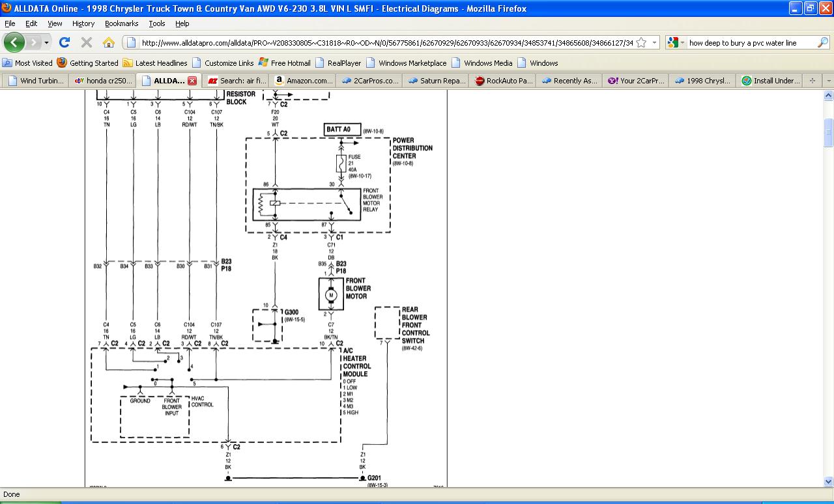Open the Google search engine selector
Viewport: 834px width, 504px height.
coord(676,42)
